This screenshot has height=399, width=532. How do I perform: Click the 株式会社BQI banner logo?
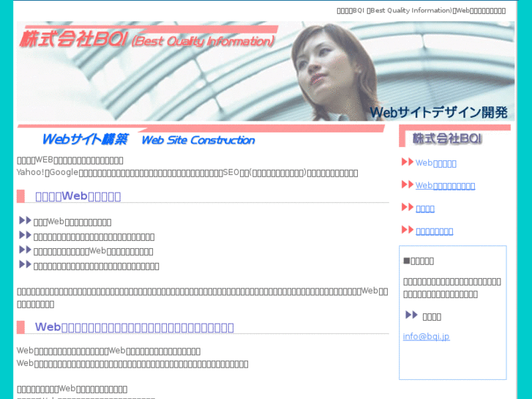click(x=147, y=37)
